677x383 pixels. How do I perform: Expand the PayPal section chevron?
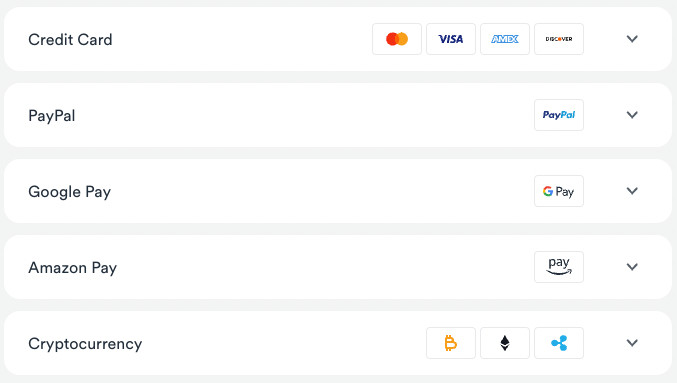point(632,115)
